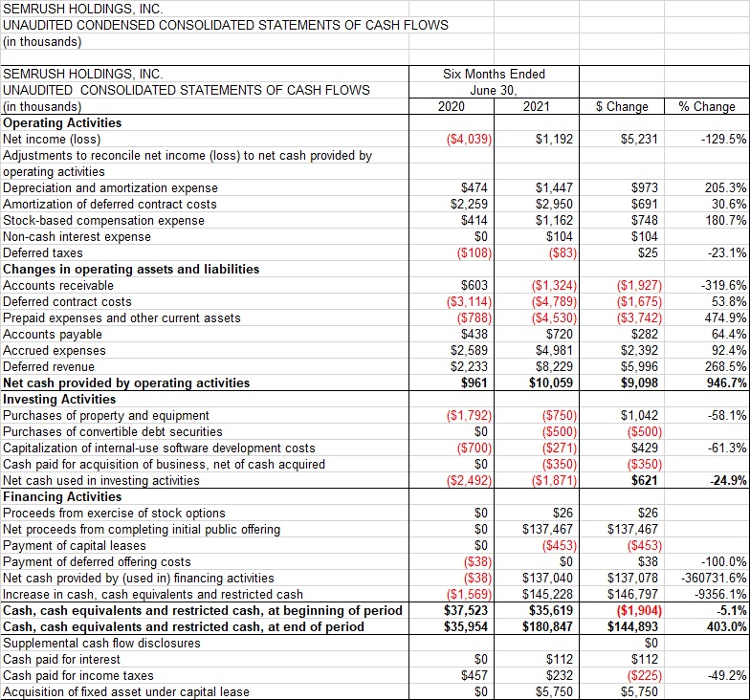Click the "Investing Activities" header cell

pyautogui.click(x=59, y=400)
